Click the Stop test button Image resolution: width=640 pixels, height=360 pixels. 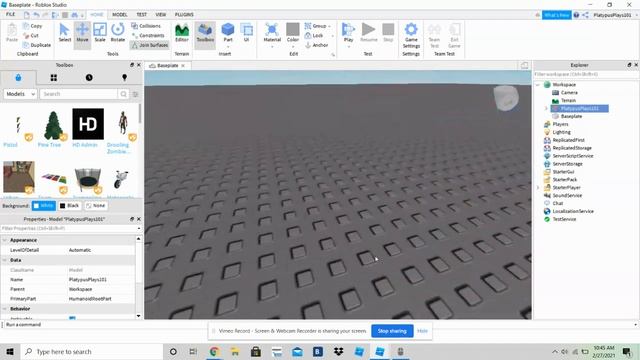388,33
